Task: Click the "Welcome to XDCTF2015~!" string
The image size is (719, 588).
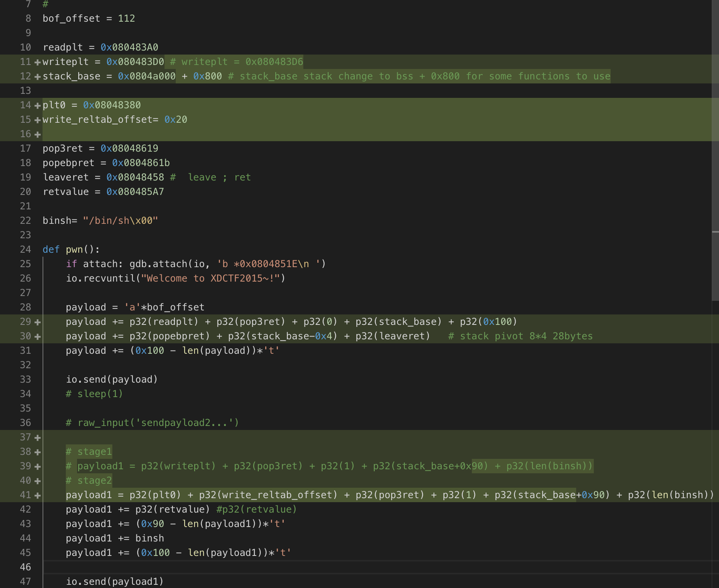Action: tap(210, 278)
